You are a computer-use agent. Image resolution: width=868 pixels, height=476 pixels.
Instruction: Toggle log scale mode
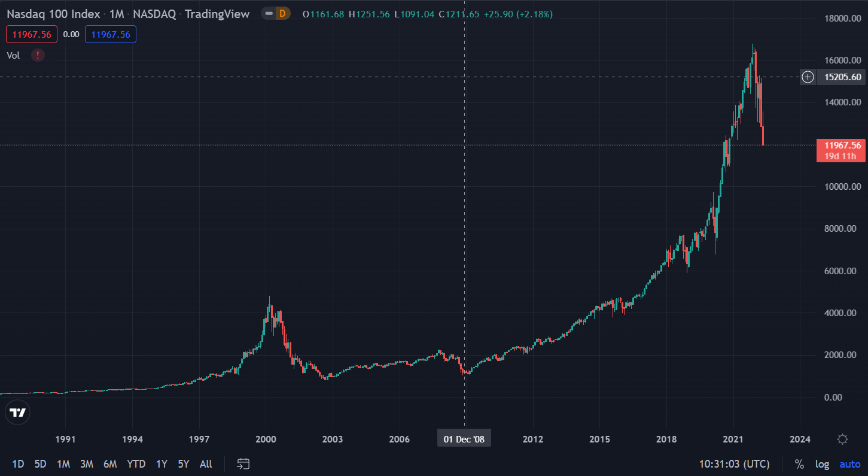pos(822,464)
